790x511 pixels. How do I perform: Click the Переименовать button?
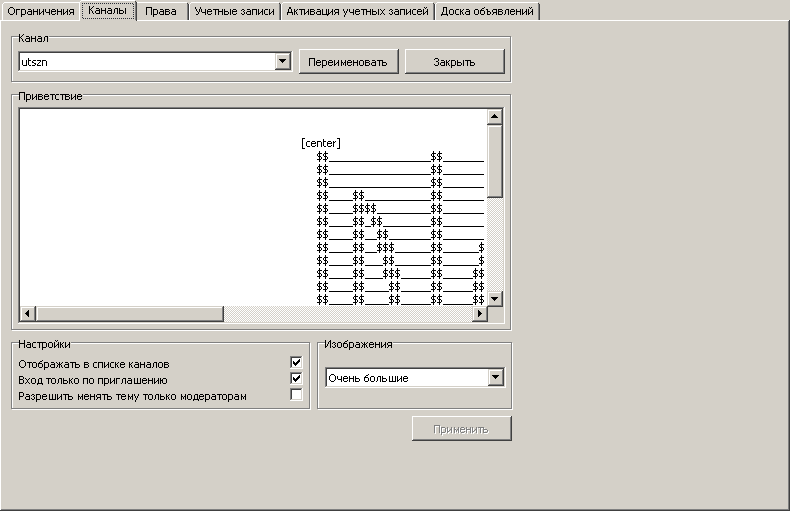349,62
